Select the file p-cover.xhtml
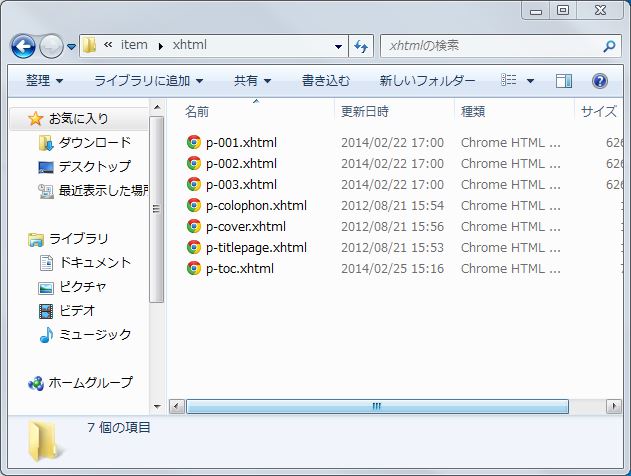 click(x=245, y=227)
